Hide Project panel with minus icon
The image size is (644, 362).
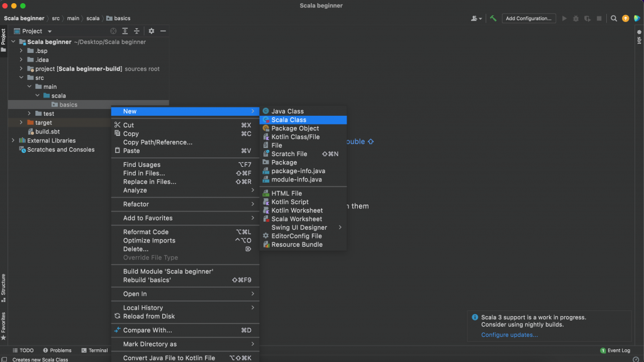pos(163,31)
